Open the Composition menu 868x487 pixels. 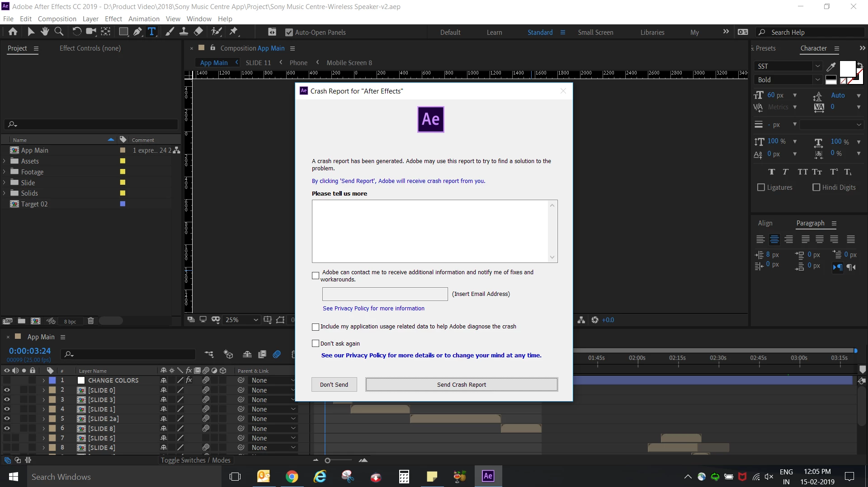(57, 19)
